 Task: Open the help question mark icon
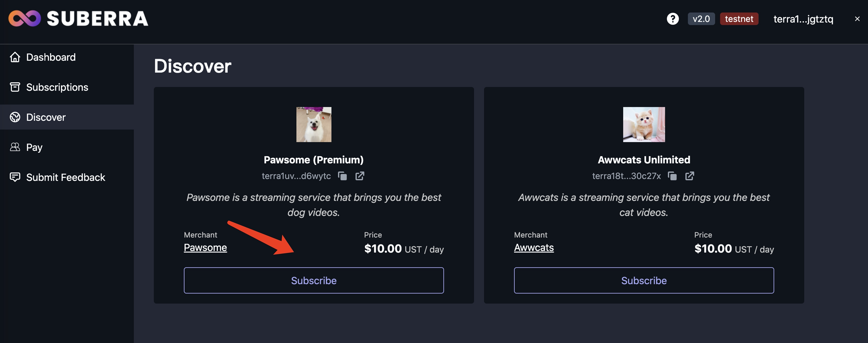point(673,19)
